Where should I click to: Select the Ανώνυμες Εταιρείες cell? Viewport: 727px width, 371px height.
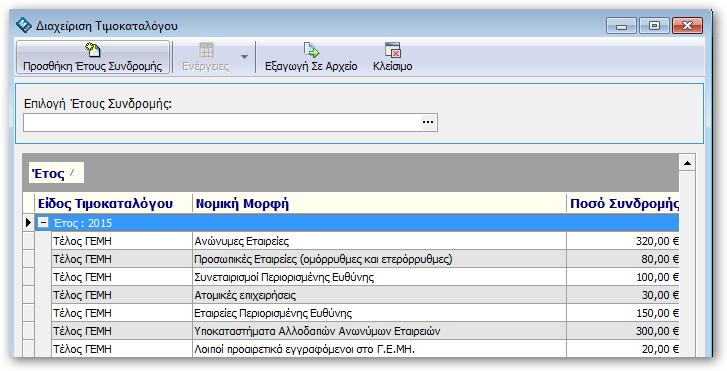(379, 241)
